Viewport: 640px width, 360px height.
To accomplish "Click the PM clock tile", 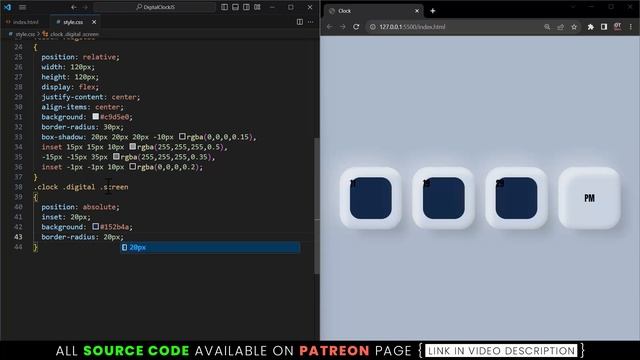I will (x=589, y=198).
